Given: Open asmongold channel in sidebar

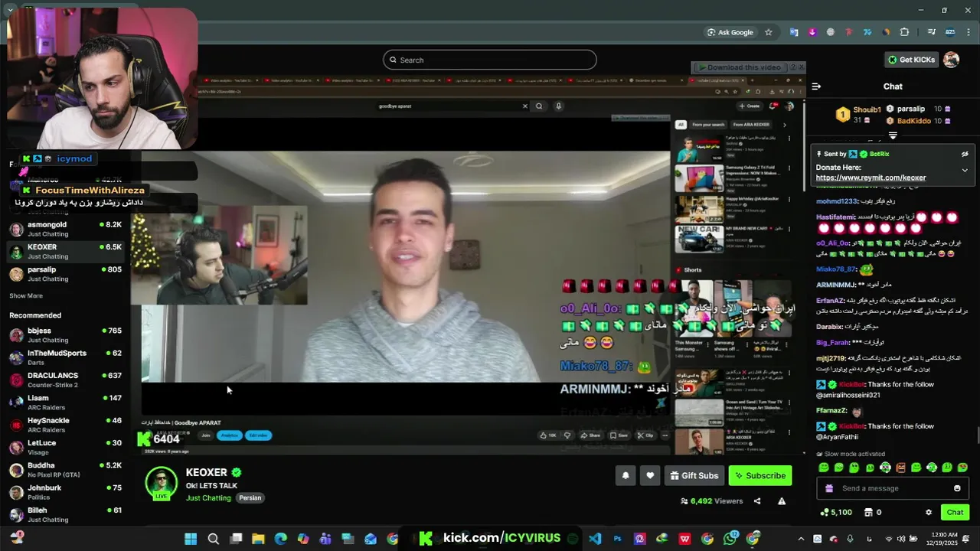Looking at the screenshot, I should pyautogui.click(x=65, y=229).
